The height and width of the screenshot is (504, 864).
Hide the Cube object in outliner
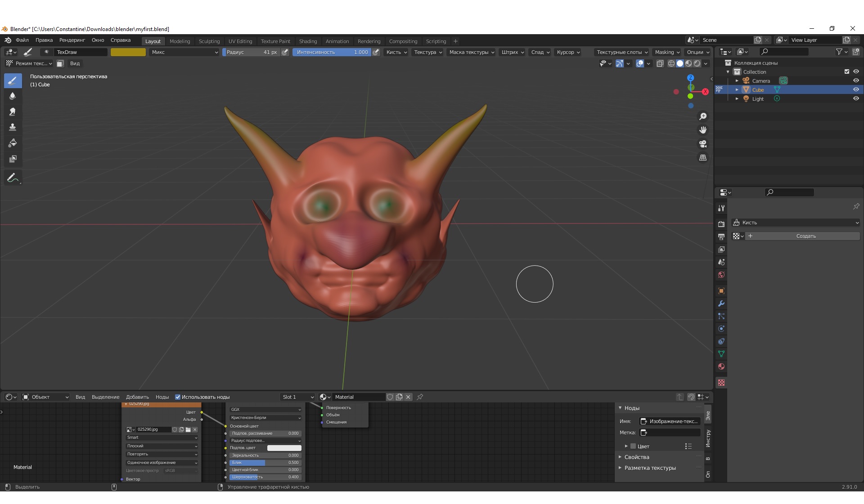point(856,89)
